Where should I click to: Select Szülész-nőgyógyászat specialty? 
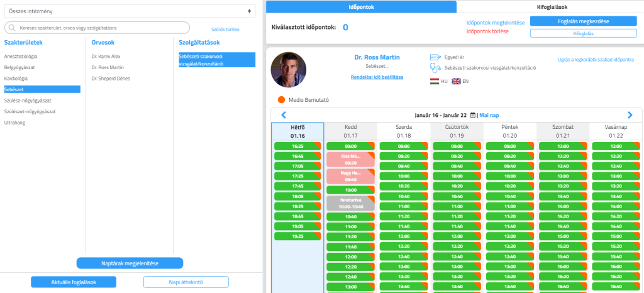coord(28,101)
